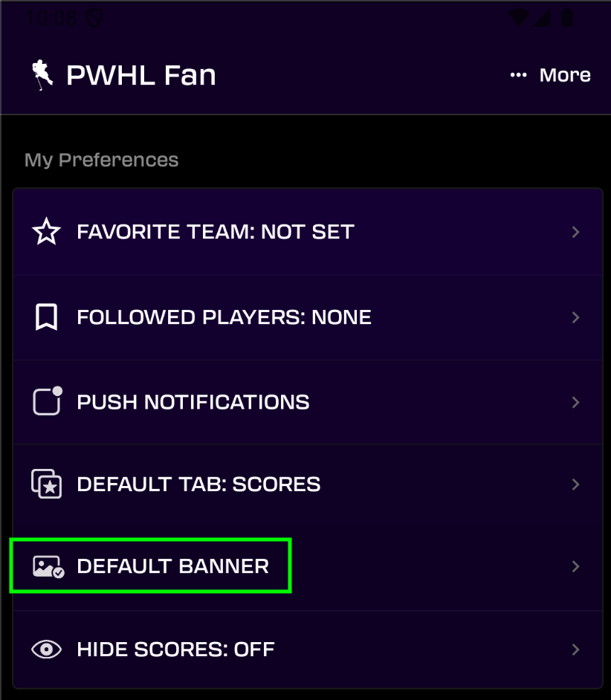Tap the notification bell icon on Push Notifications
611x700 pixels.
[x=46, y=402]
